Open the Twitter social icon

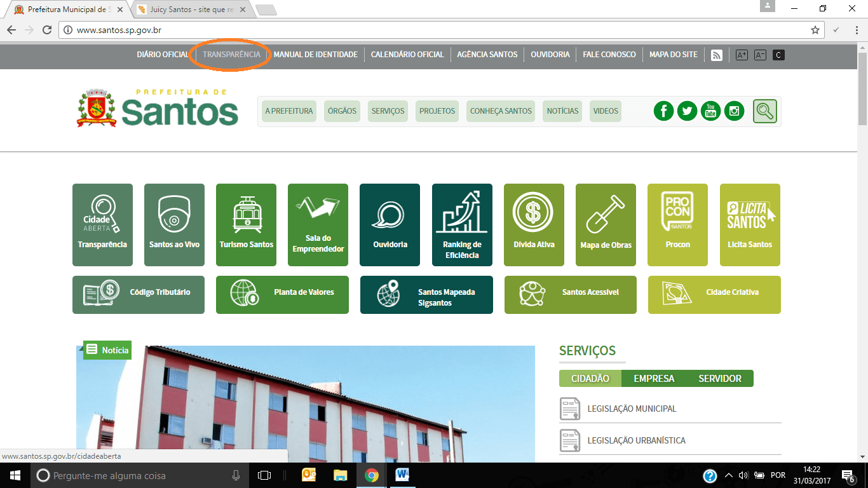tap(687, 111)
